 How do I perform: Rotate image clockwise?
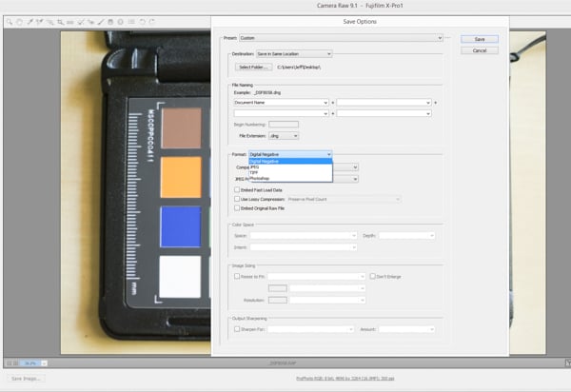pyautogui.click(x=152, y=22)
